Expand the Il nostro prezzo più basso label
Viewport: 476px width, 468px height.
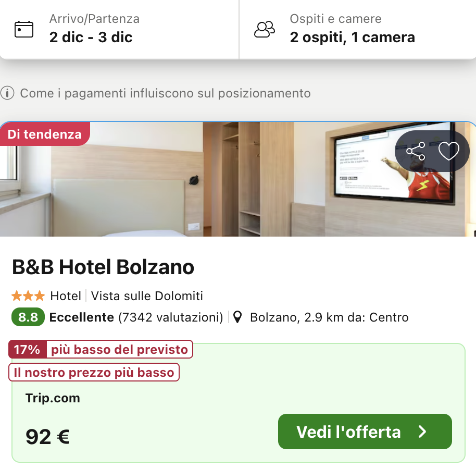(94, 372)
